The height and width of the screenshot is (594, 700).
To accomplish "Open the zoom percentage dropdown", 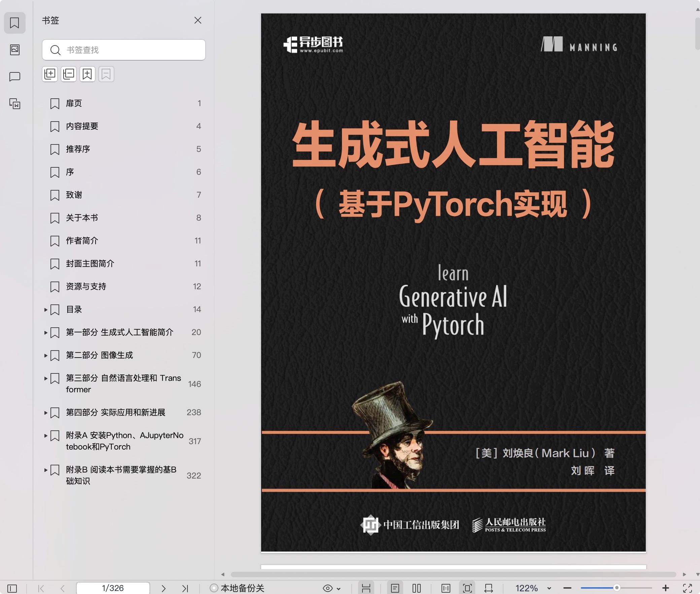I will (549, 588).
